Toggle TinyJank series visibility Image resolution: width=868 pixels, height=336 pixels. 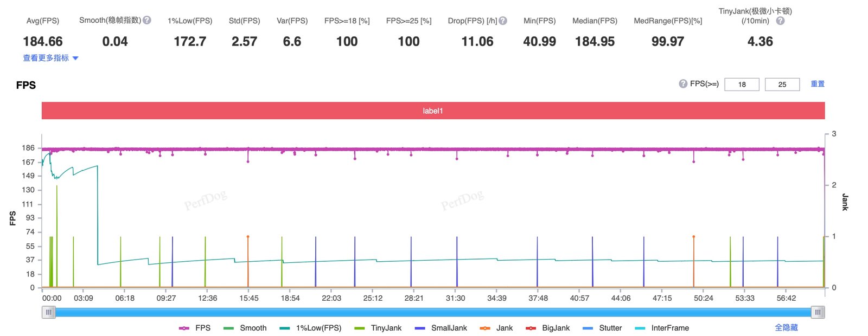click(x=378, y=328)
